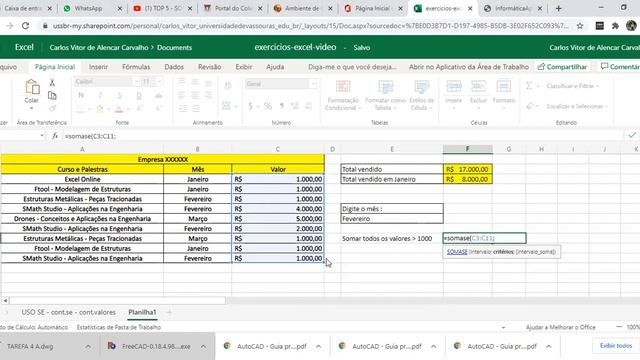Click the Increase Decimal icon

coord(295,106)
